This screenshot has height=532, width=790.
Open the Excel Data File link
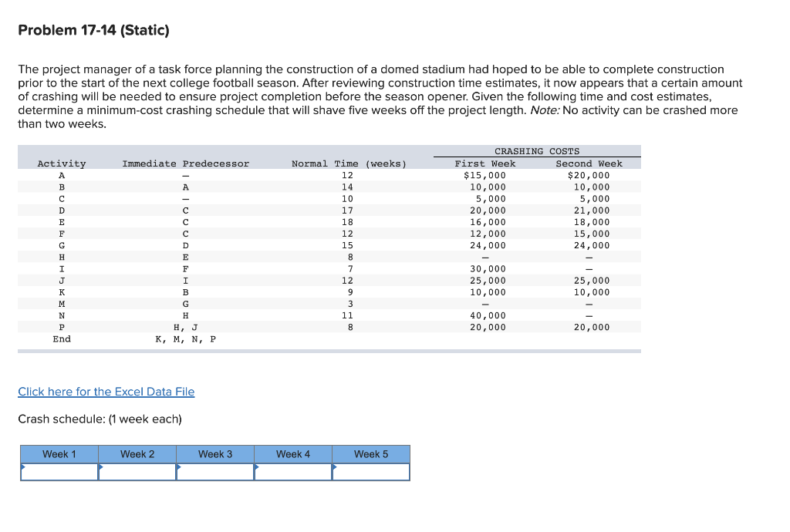[x=106, y=392]
